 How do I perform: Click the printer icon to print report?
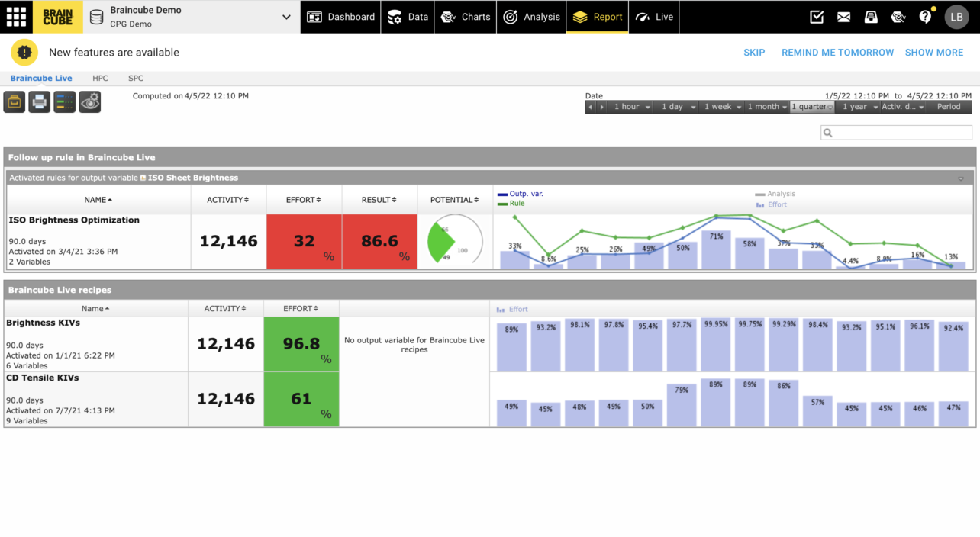pyautogui.click(x=40, y=101)
